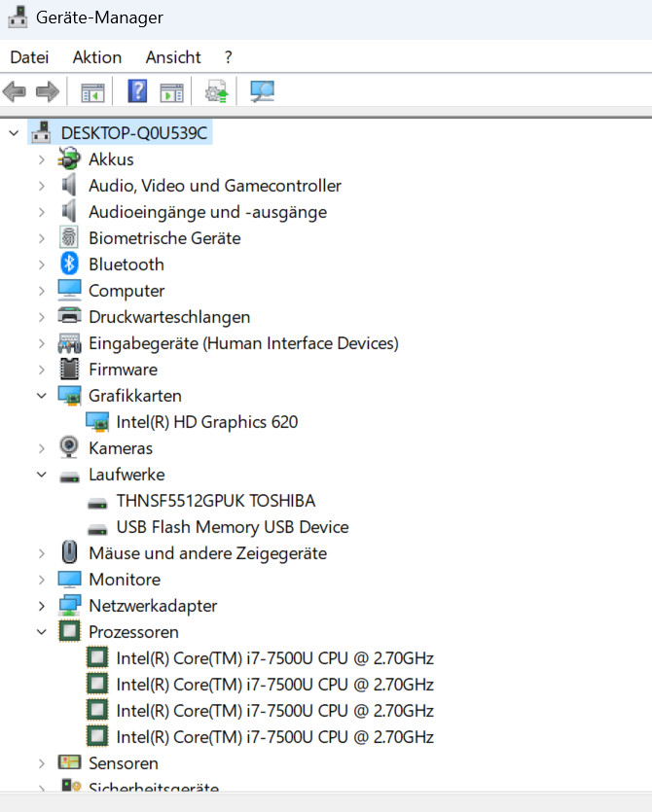
Task: Select Intel(R) HD Graphics 620 device
Action: [207, 422]
